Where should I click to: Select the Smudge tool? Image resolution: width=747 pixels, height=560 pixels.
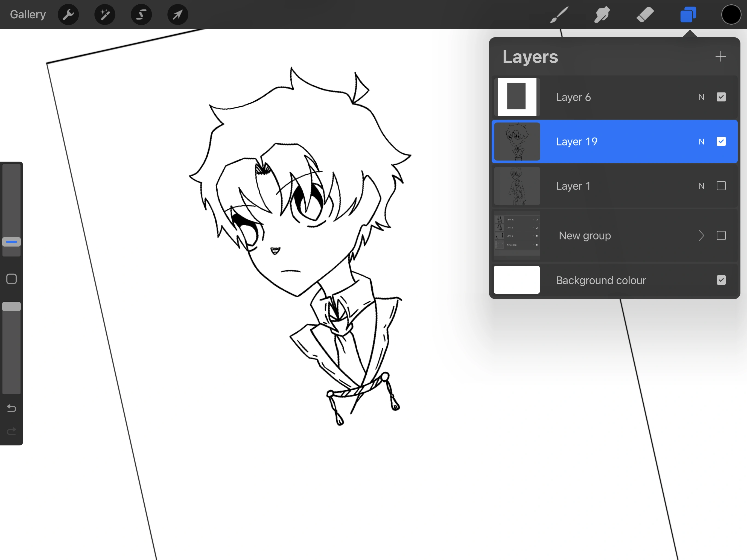(x=602, y=14)
